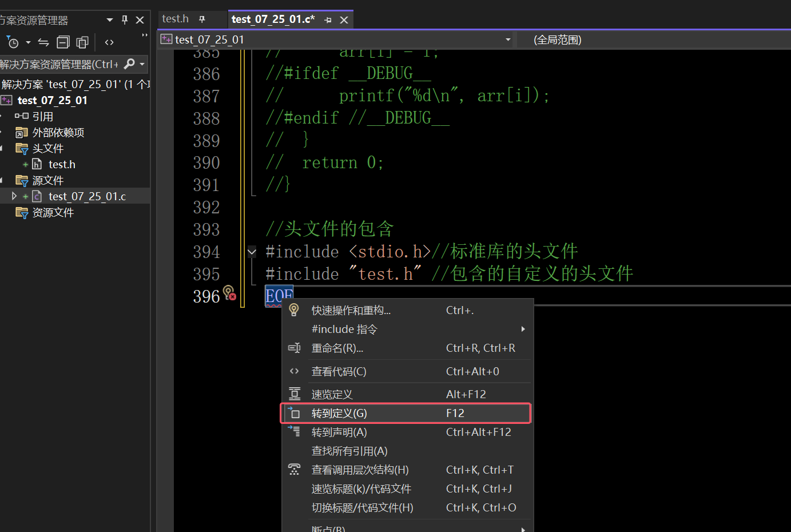The image size is (791, 532).
Task: Switch to the test.h editor tab
Action: 175,19
